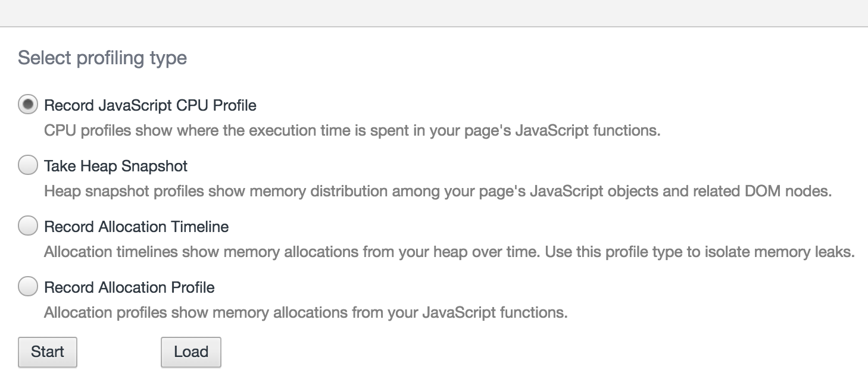Pick the Record Allocation Profile radio button
This screenshot has height=382, width=868.
pos(28,287)
